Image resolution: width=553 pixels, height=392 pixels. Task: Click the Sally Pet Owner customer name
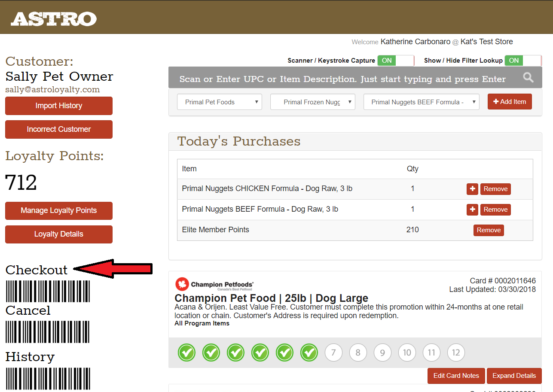[x=59, y=76]
